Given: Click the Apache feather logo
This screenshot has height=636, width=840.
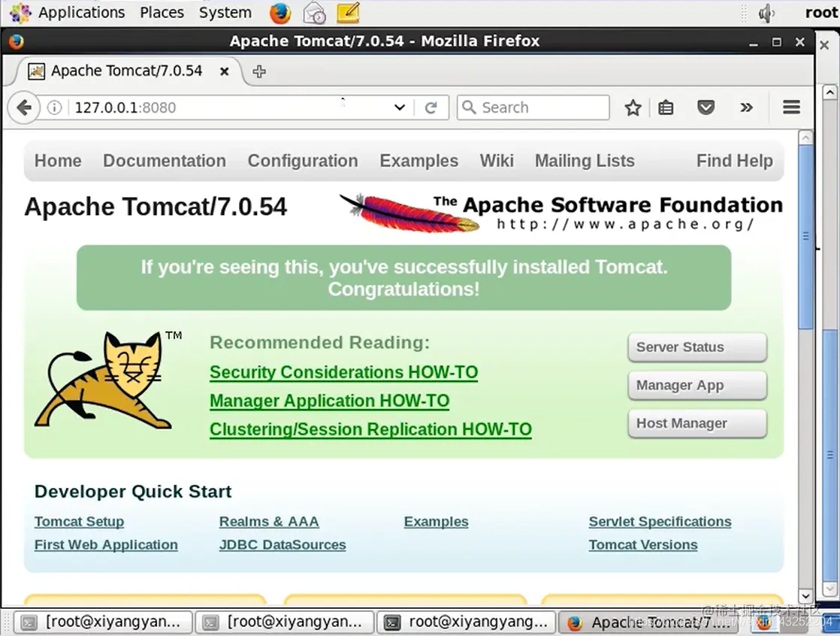Looking at the screenshot, I should click(x=409, y=213).
